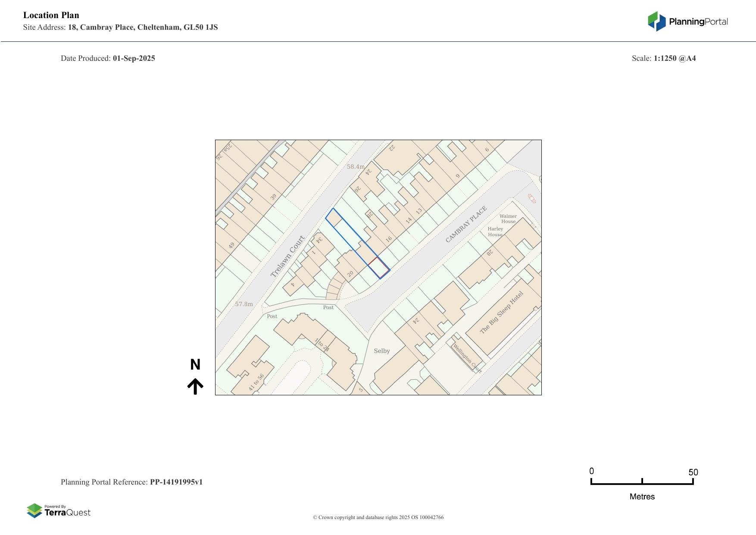
Task: Click the Planning Portal logo icon
Action: pyautogui.click(x=656, y=22)
